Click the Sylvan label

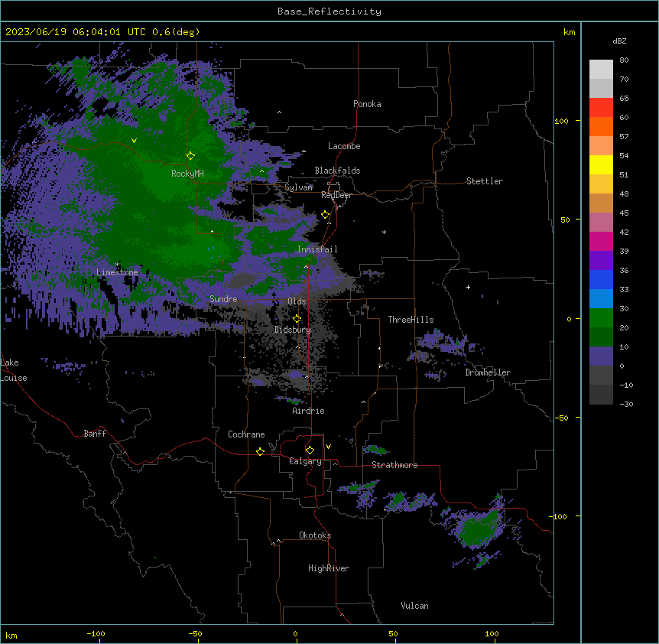click(x=298, y=187)
